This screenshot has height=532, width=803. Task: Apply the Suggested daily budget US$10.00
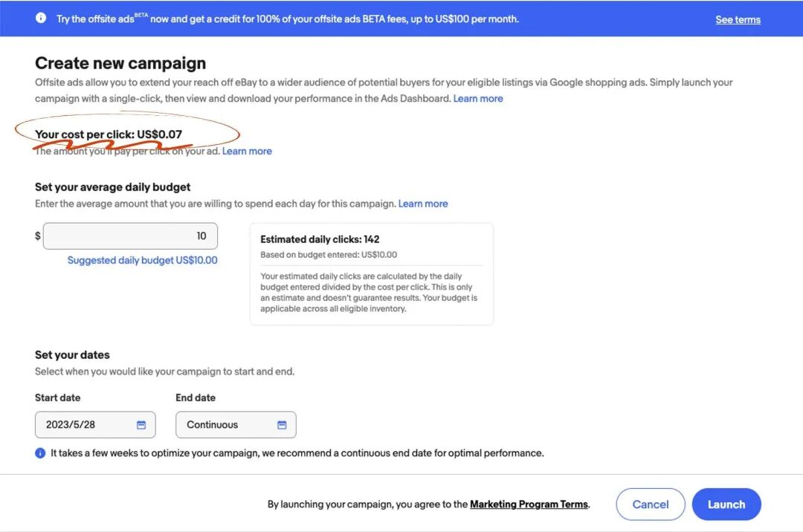pos(142,260)
